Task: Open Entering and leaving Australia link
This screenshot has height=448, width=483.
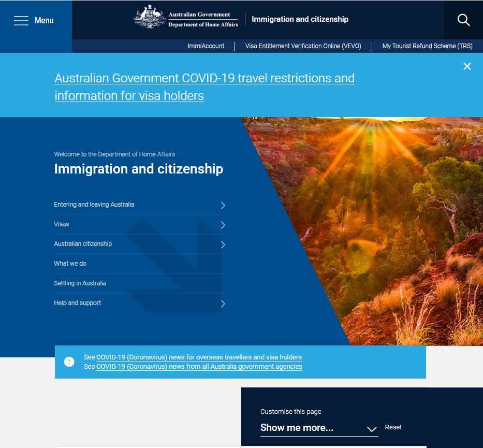Action: pyautogui.click(x=94, y=204)
